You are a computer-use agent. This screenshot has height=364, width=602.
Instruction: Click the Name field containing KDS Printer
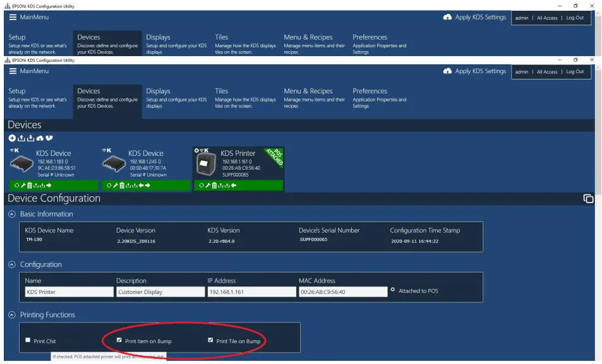point(69,292)
